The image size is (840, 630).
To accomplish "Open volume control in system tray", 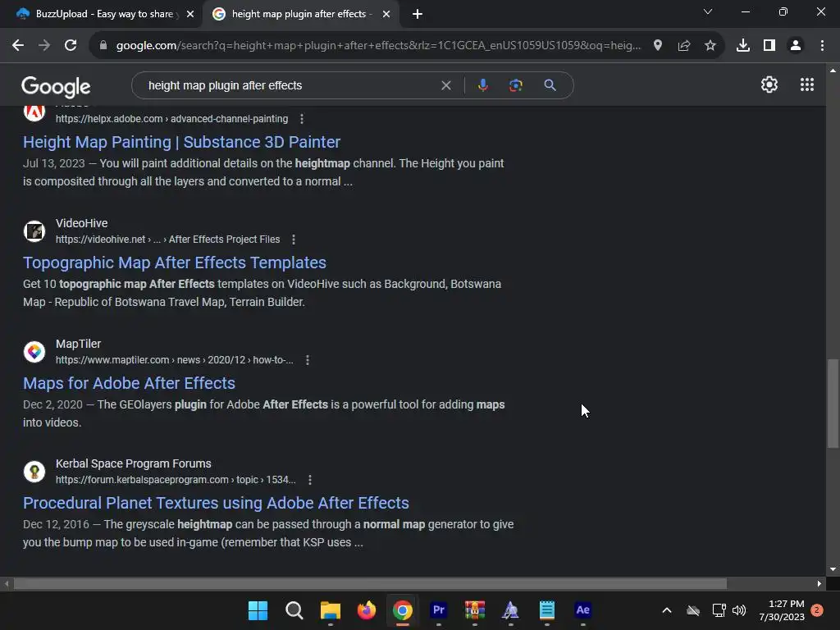I will click(739, 610).
